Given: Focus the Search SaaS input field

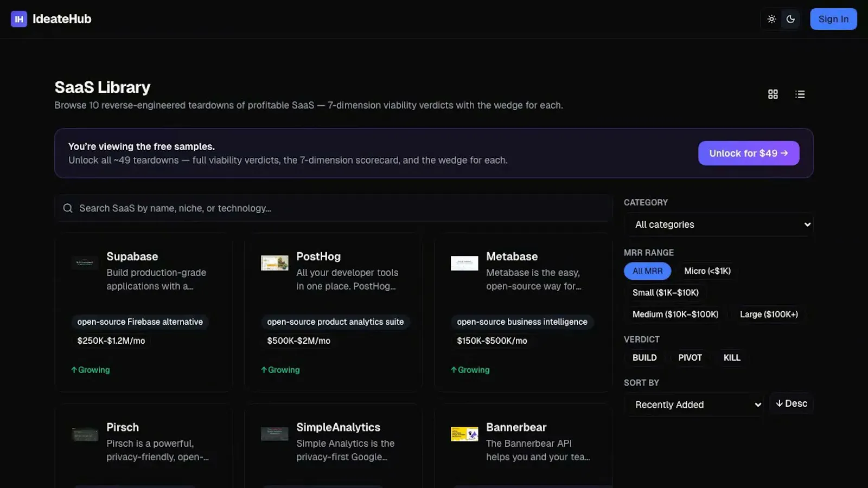Looking at the screenshot, I should point(334,208).
